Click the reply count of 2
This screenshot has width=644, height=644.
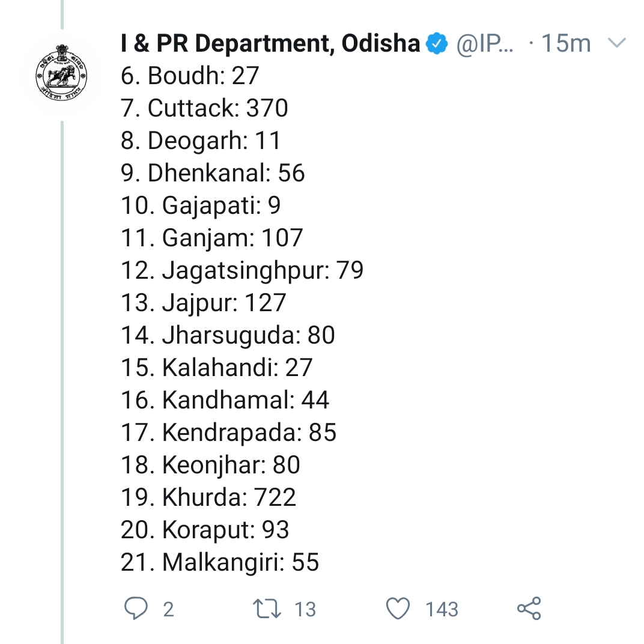click(168, 609)
